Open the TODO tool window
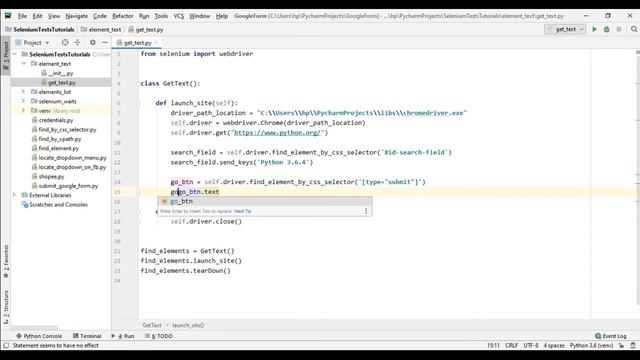Image resolution: width=640 pixels, height=360 pixels. (x=159, y=336)
